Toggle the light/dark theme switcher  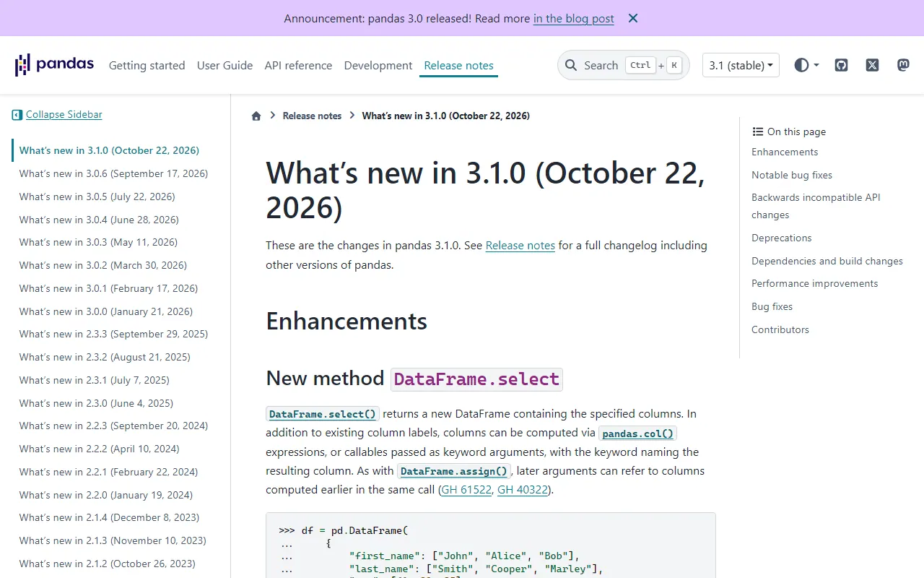point(806,65)
